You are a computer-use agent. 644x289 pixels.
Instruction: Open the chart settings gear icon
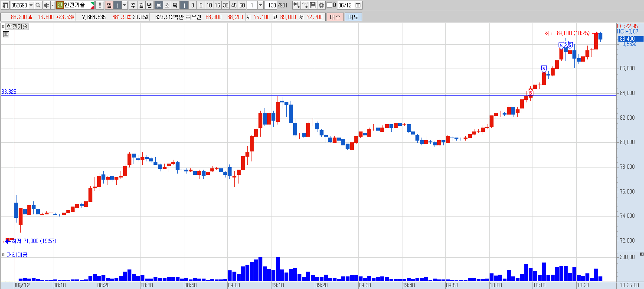[x=321, y=5]
